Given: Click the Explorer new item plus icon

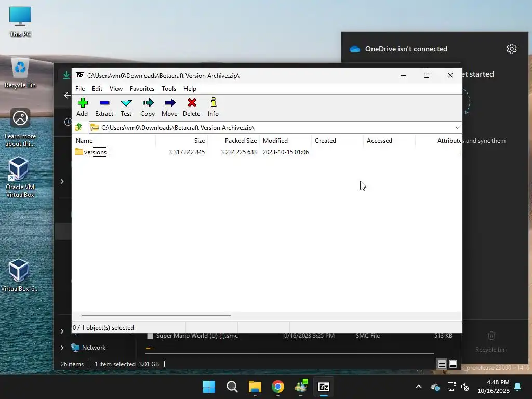Looking at the screenshot, I should coord(68,122).
